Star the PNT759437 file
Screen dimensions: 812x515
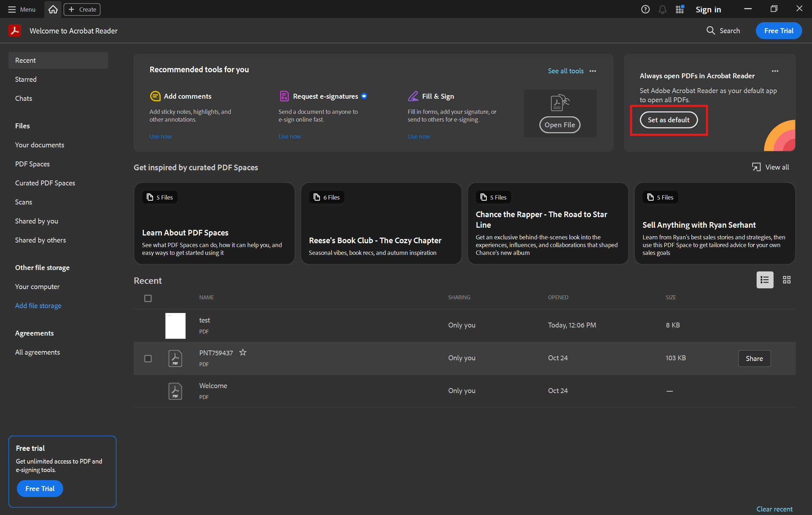[243, 352]
